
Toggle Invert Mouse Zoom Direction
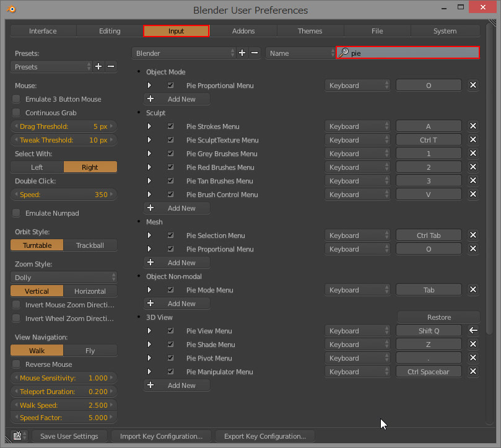pos(16,305)
